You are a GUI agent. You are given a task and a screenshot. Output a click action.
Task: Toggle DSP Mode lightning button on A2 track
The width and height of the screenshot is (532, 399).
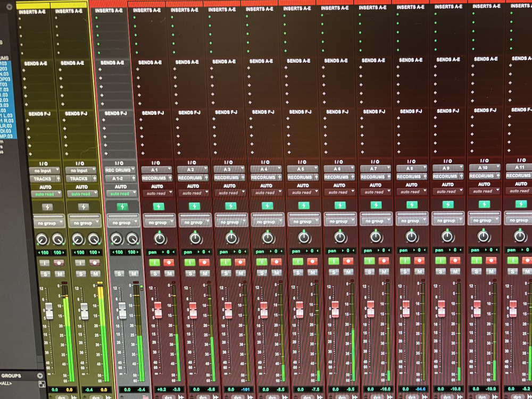pyautogui.click(x=194, y=206)
